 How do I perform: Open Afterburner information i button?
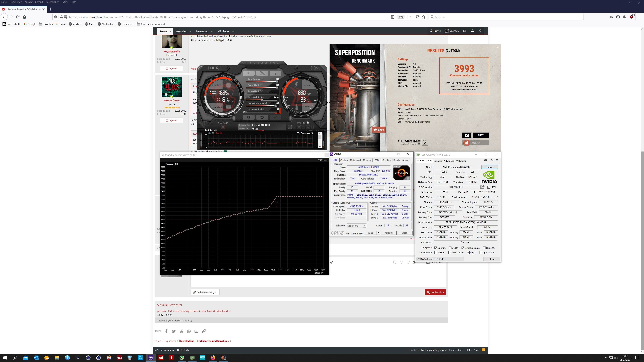[275, 73]
